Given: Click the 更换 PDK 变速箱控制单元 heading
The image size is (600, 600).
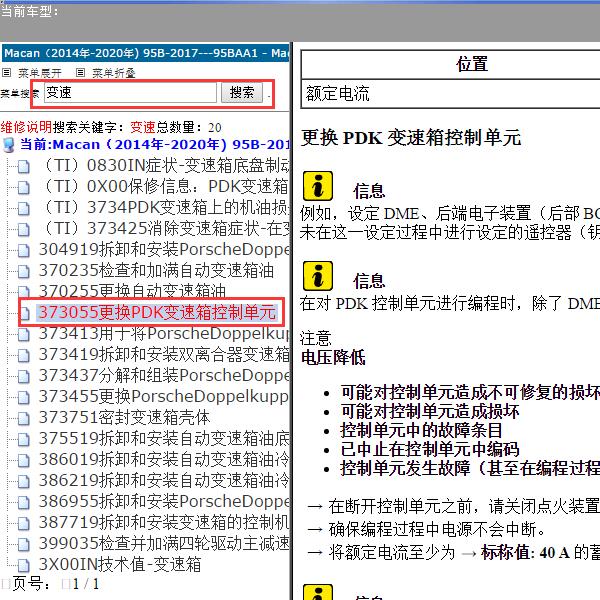Looking at the screenshot, I should [411, 138].
